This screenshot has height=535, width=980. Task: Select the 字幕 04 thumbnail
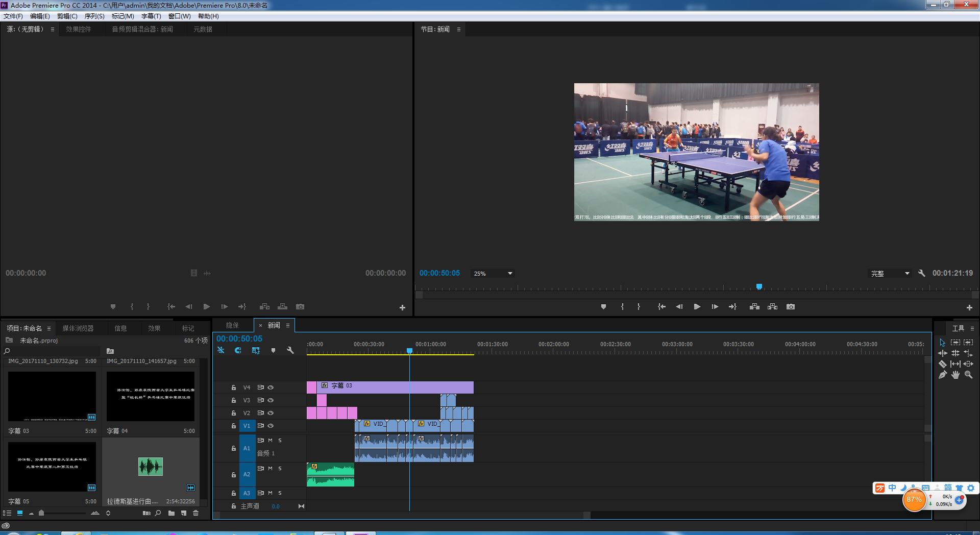click(151, 396)
